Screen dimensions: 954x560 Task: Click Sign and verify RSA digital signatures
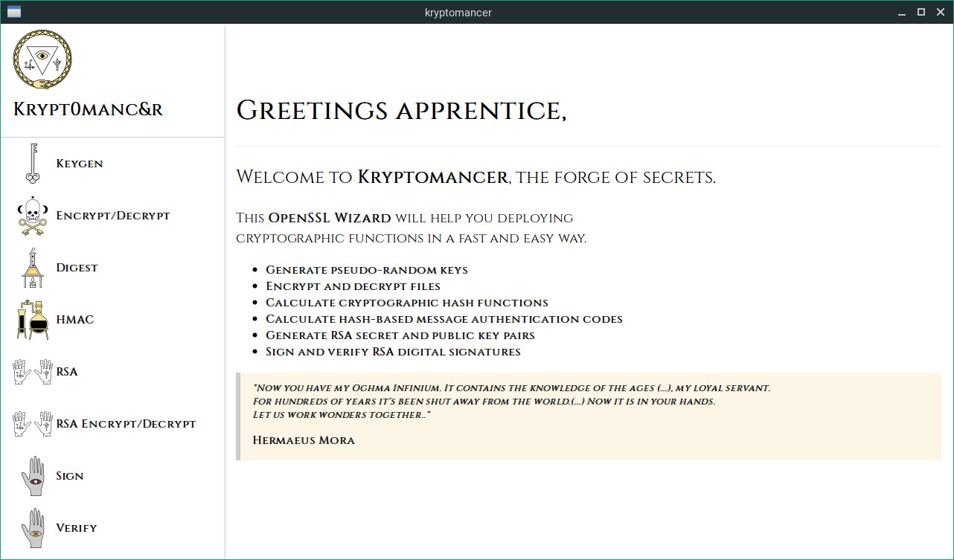(393, 352)
